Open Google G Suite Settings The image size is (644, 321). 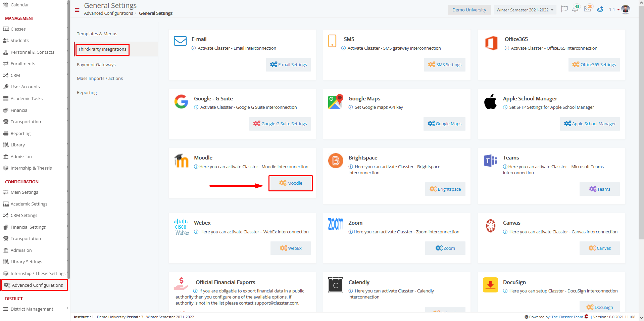coord(280,124)
